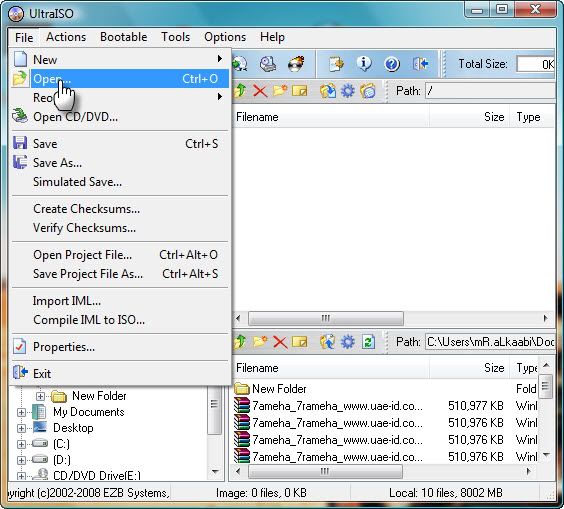
Task: Click the Total Size field
Action: 536,64
